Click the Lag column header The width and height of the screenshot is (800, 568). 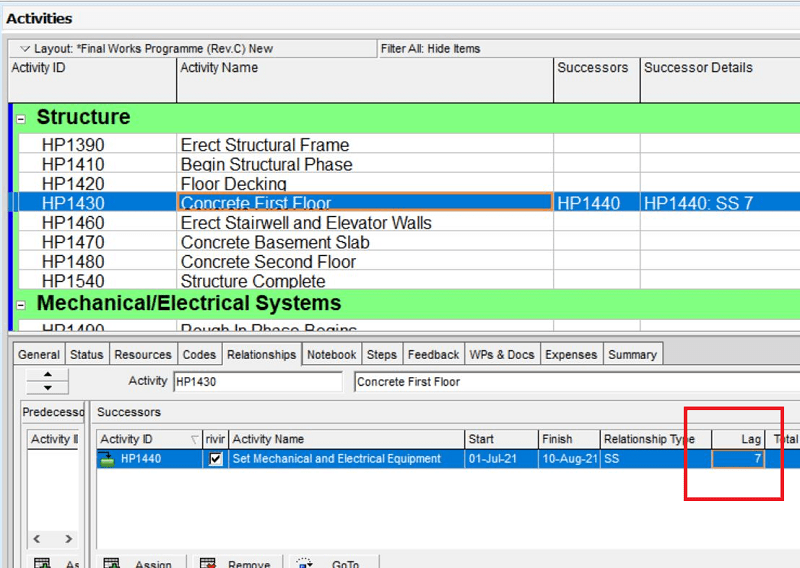click(x=738, y=439)
